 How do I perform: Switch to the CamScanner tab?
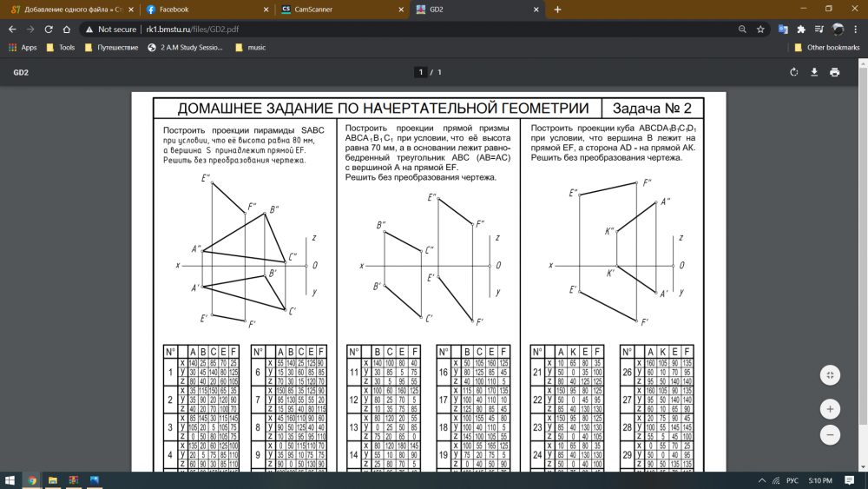pyautogui.click(x=341, y=10)
